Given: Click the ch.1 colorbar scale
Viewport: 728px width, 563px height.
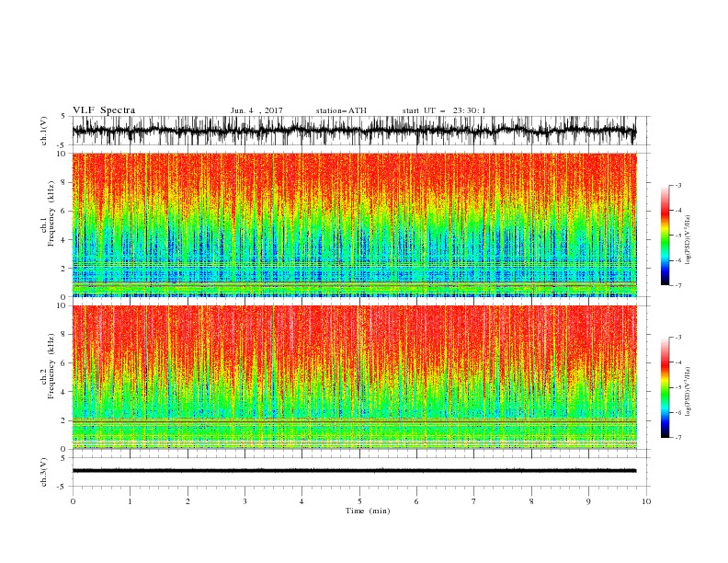Looking at the screenshot, I should 665,236.
